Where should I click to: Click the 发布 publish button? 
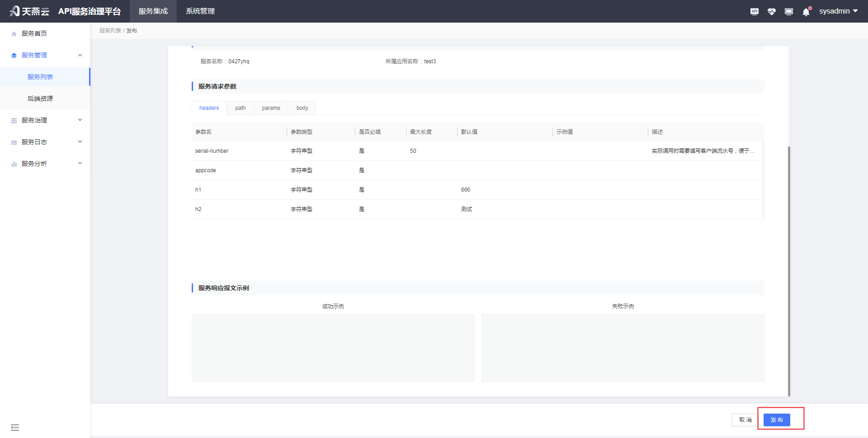click(x=776, y=420)
